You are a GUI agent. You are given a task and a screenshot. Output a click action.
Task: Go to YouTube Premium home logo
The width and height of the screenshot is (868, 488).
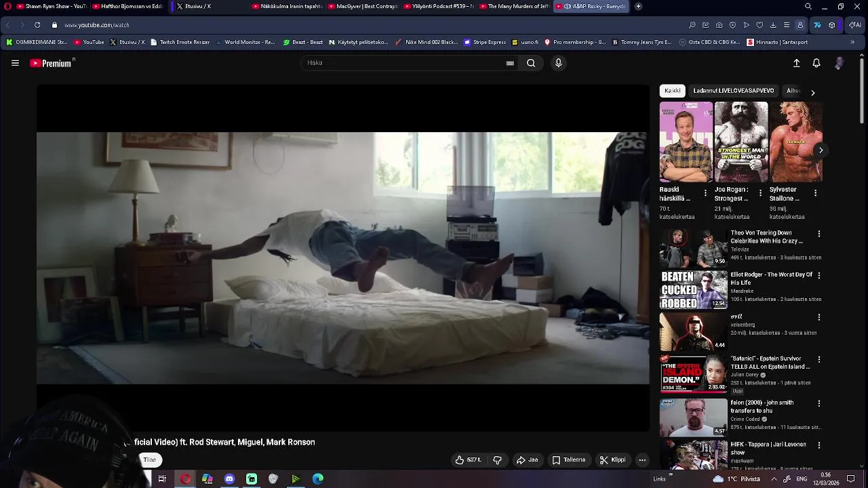point(52,63)
